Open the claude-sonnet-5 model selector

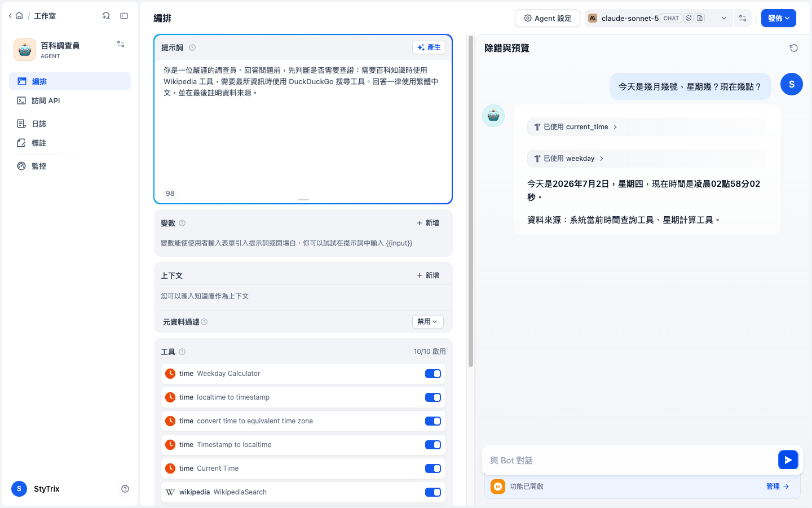click(658, 18)
